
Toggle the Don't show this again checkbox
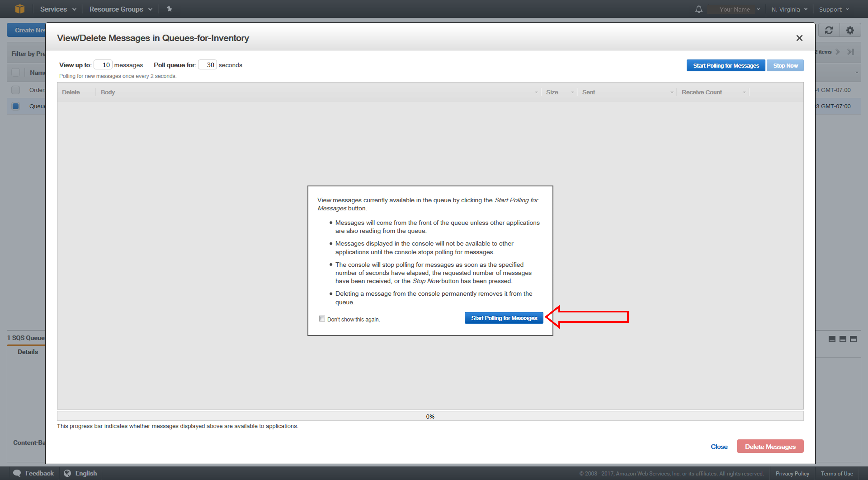pos(321,319)
